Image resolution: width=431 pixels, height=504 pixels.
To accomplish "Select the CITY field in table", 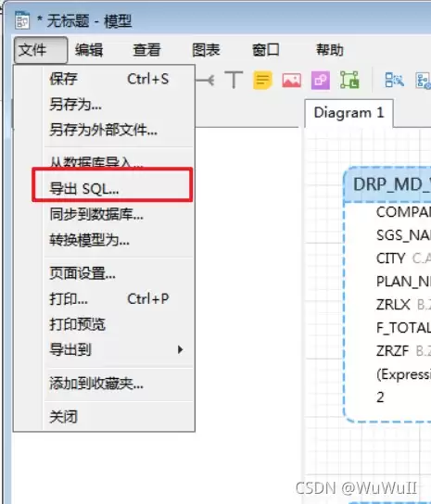I will [x=391, y=258].
